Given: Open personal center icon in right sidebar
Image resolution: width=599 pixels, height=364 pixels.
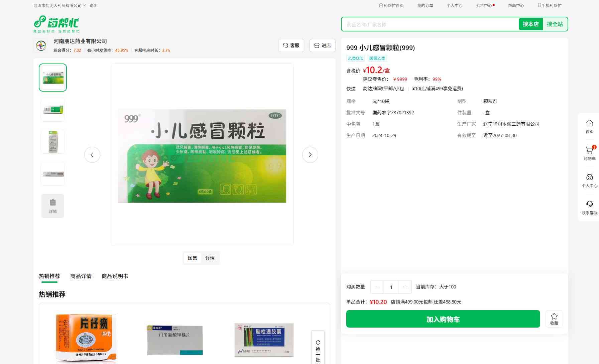Looking at the screenshot, I should tap(589, 177).
